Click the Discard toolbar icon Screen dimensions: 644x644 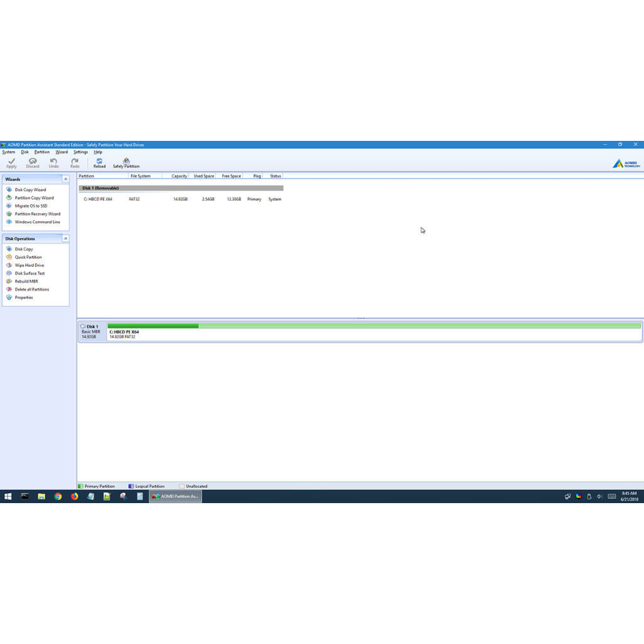pyautogui.click(x=33, y=163)
